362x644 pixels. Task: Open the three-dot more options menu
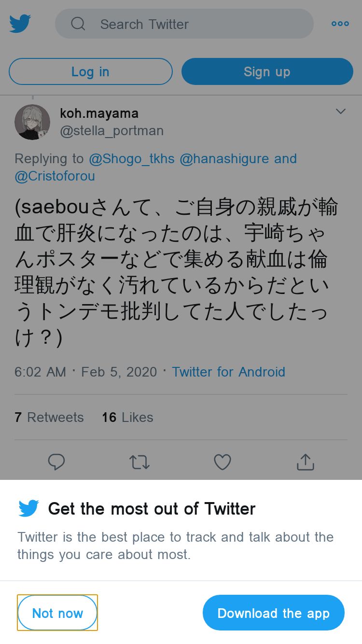(340, 24)
